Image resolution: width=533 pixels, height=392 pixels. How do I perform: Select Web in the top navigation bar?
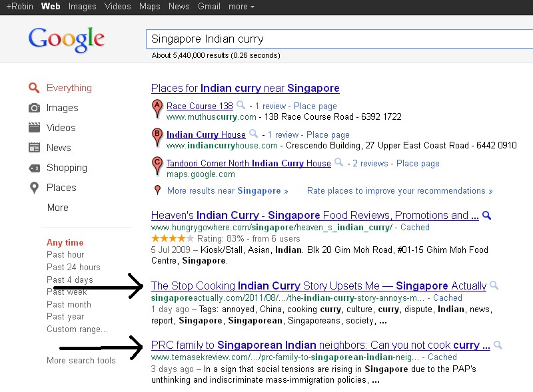pos(51,7)
